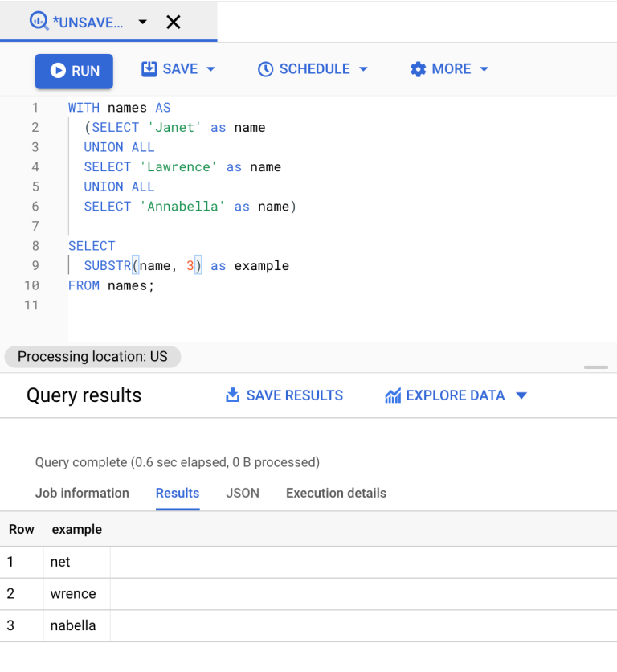
Task: Click the RUN button
Action: click(x=74, y=69)
